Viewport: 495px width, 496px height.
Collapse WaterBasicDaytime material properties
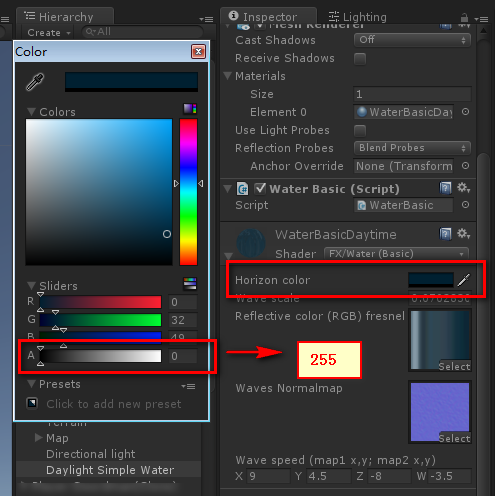click(228, 256)
